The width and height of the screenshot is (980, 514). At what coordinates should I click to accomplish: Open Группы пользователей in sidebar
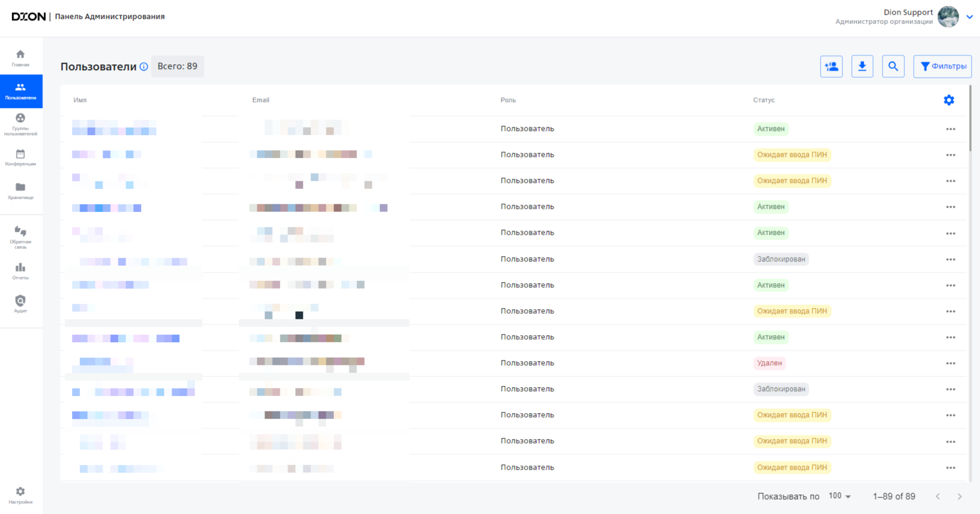[21, 124]
